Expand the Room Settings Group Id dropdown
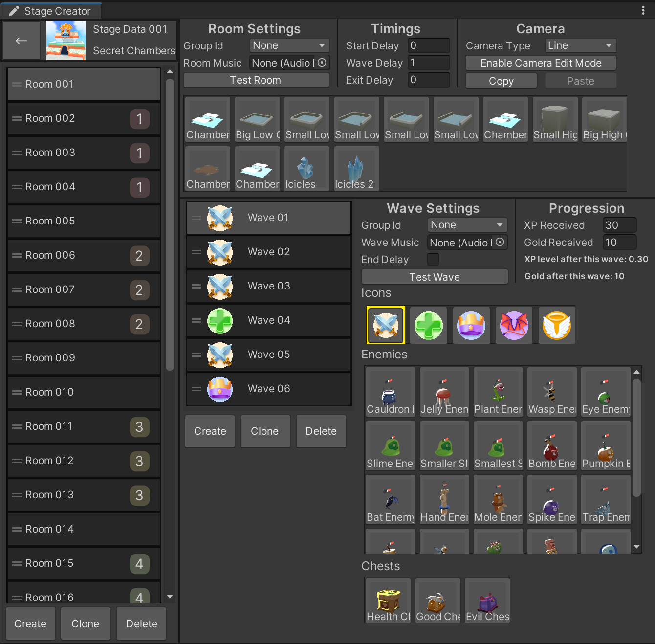The width and height of the screenshot is (655, 644). coord(289,45)
